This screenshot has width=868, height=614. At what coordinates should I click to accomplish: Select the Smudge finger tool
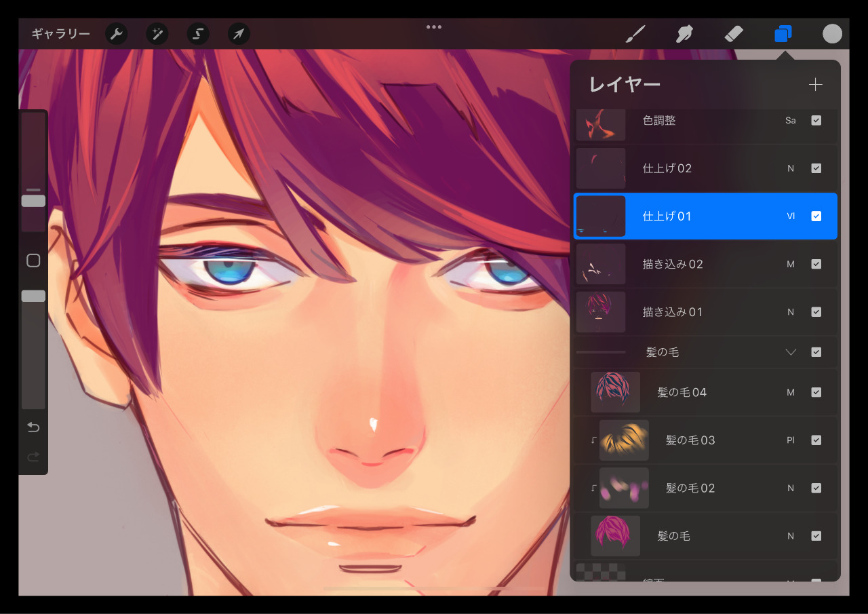coord(685,34)
